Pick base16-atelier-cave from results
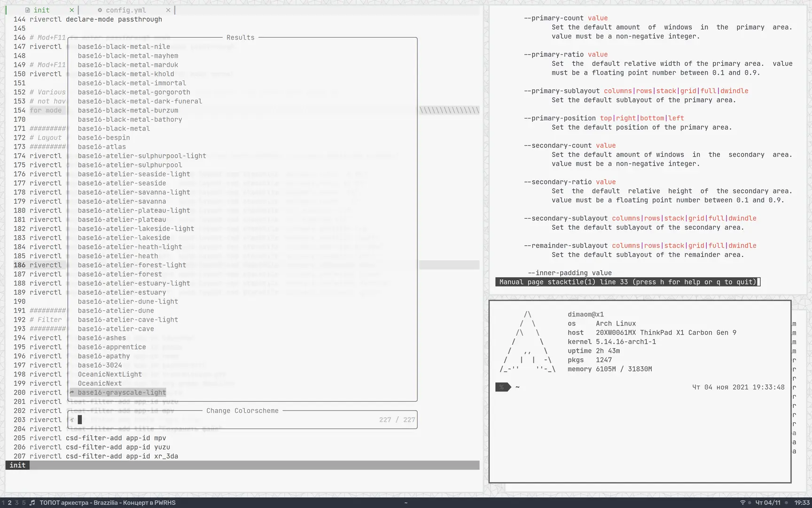This screenshot has width=812, height=508. pos(116,329)
